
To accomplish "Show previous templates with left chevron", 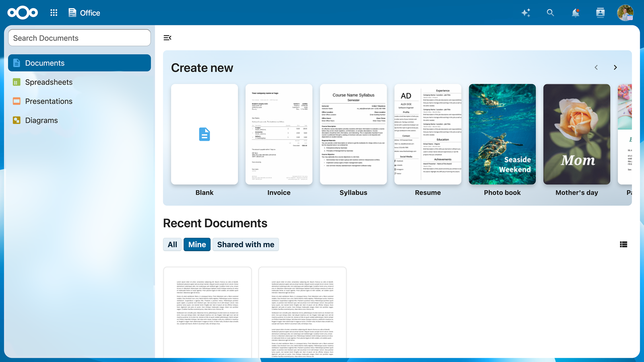I will 596,68.
